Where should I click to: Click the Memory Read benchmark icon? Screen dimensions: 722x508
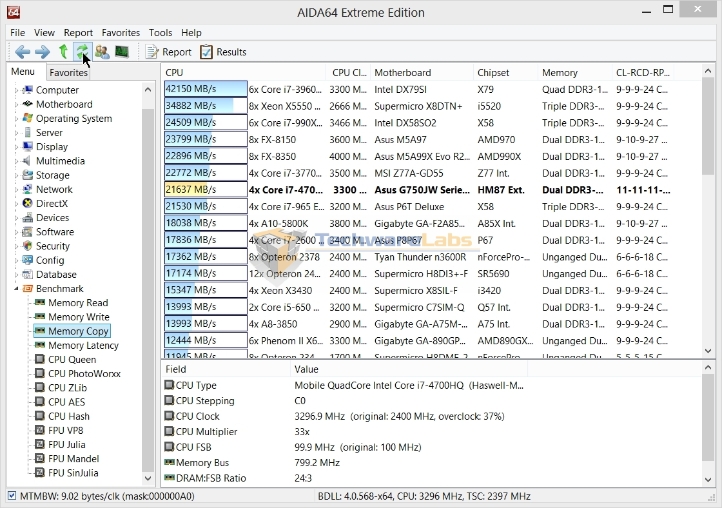[40, 303]
